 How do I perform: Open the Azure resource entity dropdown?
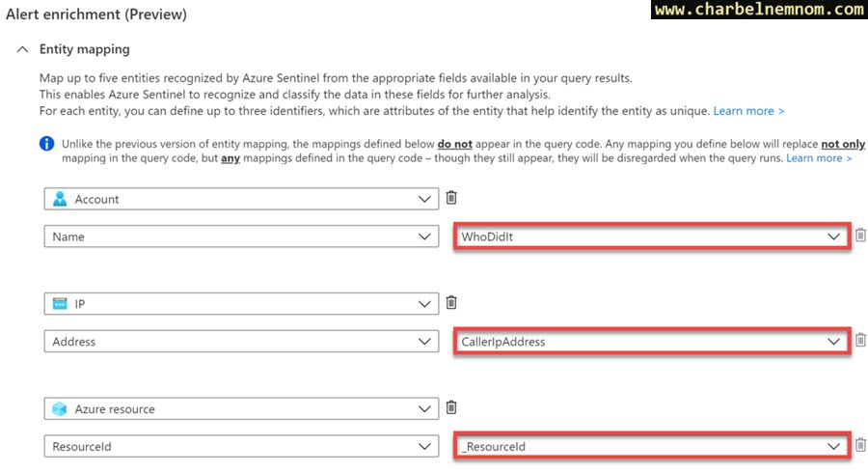coord(241,408)
